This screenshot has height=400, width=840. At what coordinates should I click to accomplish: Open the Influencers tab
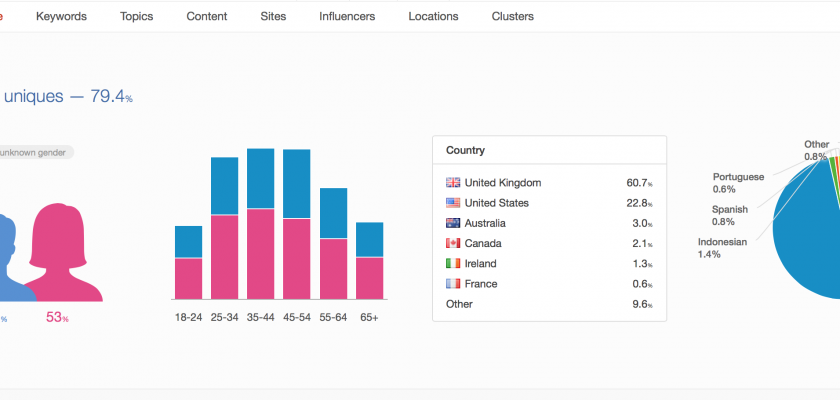pos(347,16)
